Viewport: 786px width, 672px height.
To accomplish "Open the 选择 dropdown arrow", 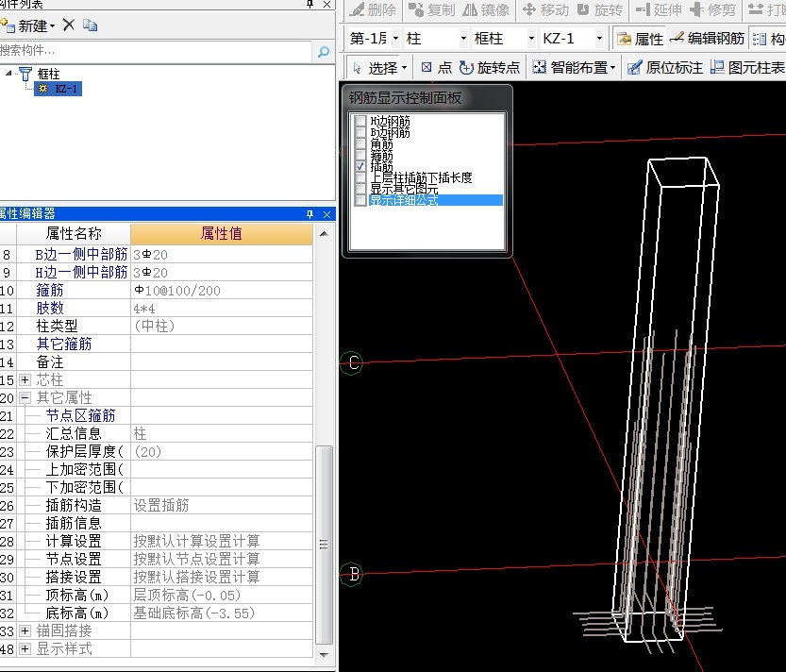I will [x=404, y=68].
